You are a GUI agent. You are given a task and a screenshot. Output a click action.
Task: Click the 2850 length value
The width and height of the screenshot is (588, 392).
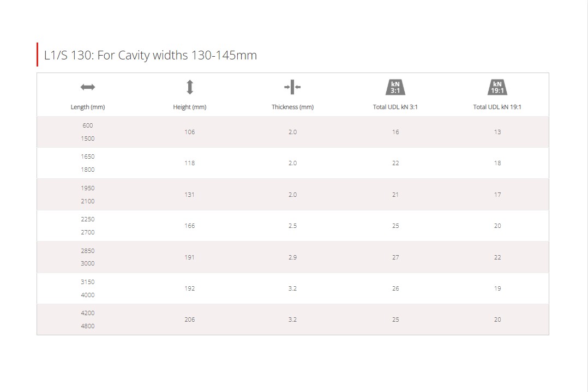click(x=88, y=251)
